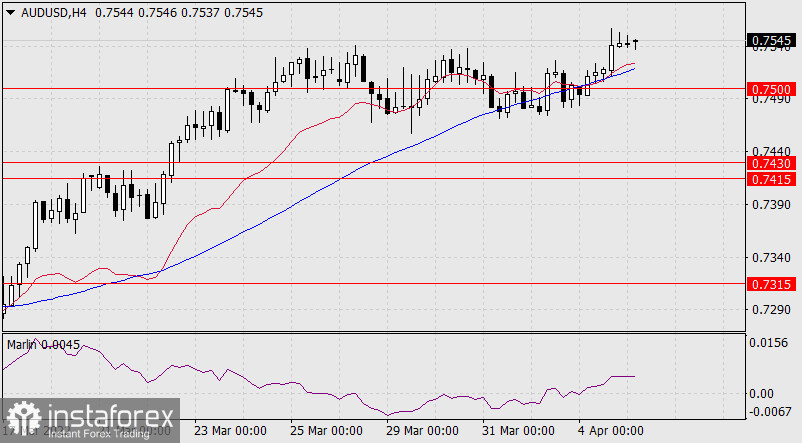Open the InstaForex brand text link
The width and height of the screenshot is (802, 443).
point(105,415)
